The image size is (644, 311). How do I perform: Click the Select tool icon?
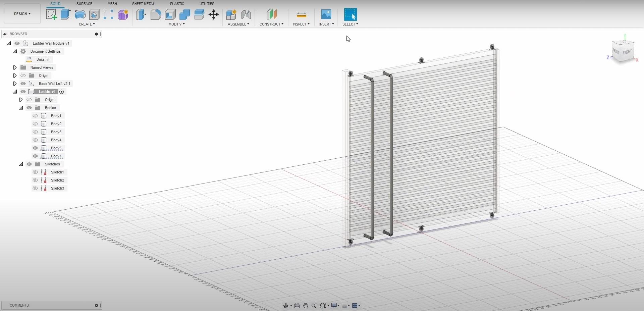point(350,14)
